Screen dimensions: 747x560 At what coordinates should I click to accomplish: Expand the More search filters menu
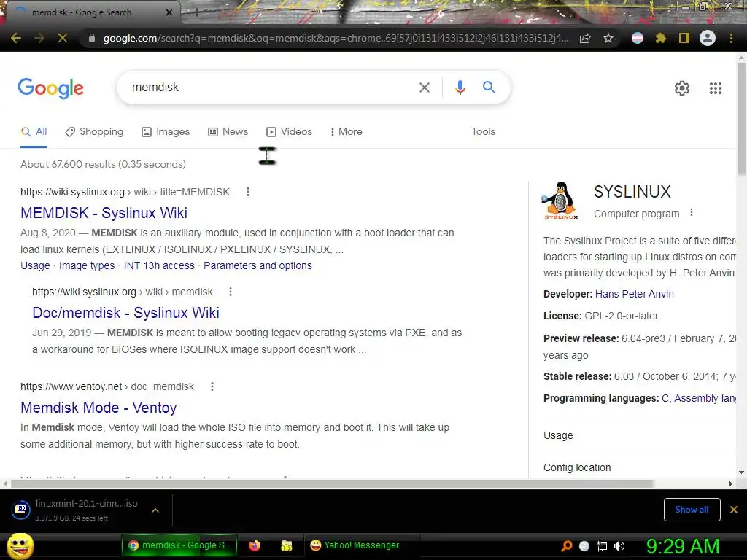pyautogui.click(x=346, y=131)
